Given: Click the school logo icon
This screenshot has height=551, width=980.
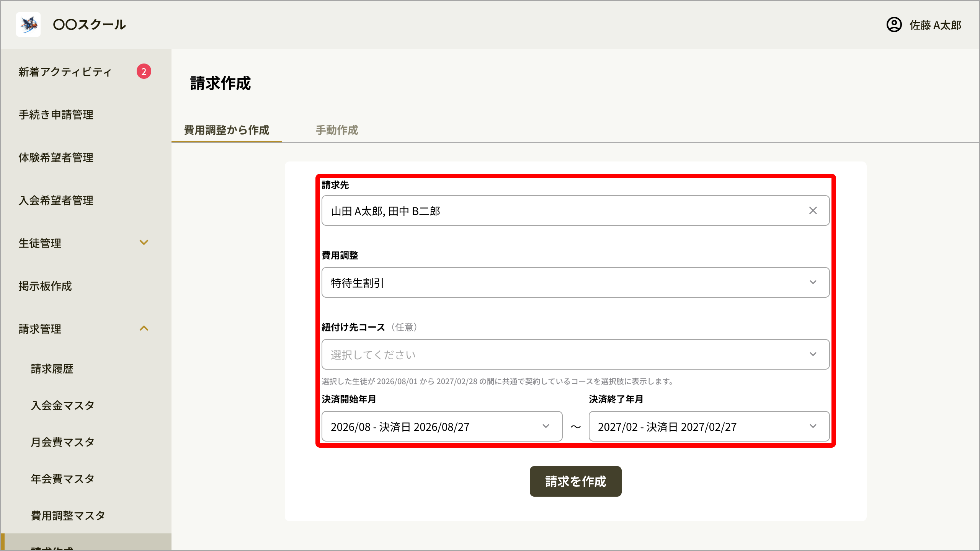Looking at the screenshot, I should [28, 24].
